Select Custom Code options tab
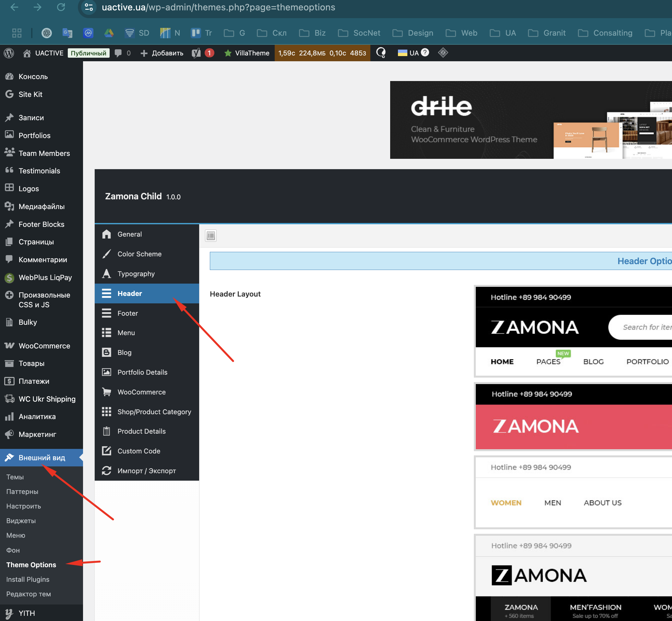This screenshot has height=621, width=672. coord(147,451)
